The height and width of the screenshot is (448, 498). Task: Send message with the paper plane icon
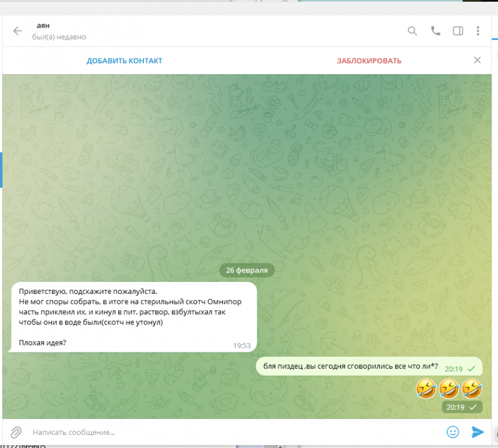(477, 431)
